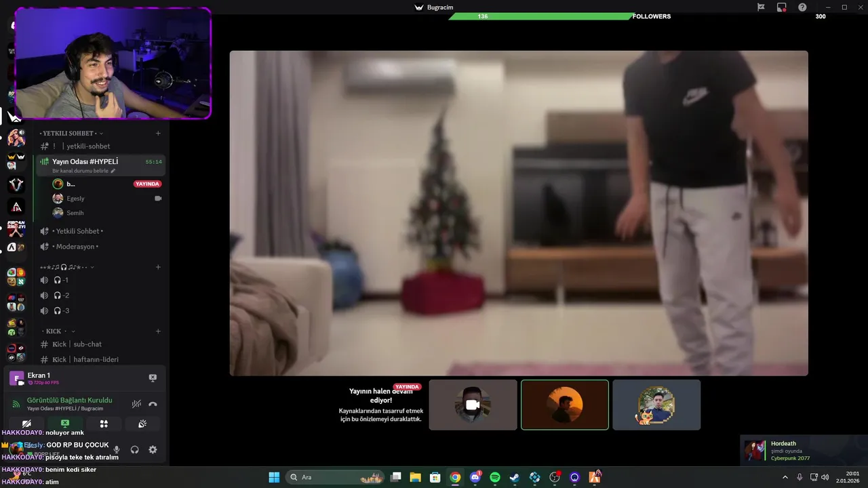Viewport: 868px width, 488px height.
Task: Disconnect from voice with hang-up icon
Action: [153, 404]
